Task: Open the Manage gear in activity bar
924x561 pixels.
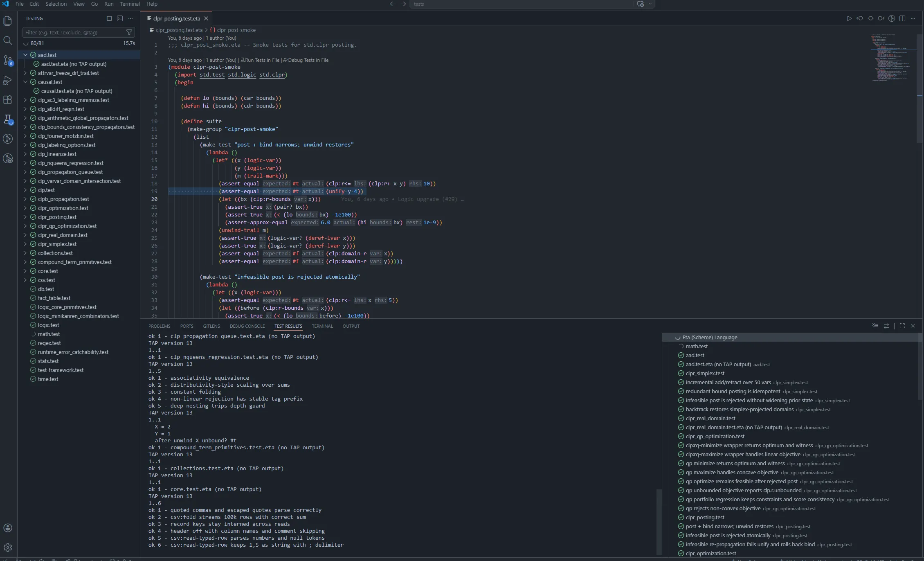Action: click(x=8, y=547)
